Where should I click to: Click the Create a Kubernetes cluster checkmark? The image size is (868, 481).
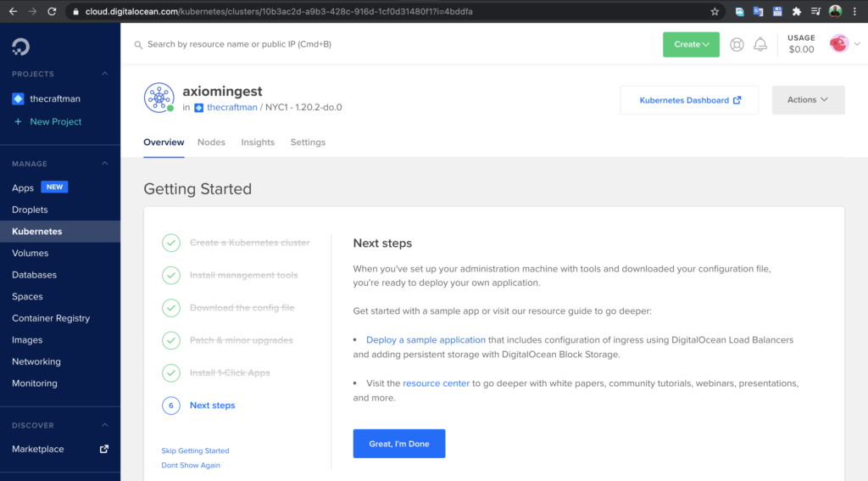click(171, 243)
